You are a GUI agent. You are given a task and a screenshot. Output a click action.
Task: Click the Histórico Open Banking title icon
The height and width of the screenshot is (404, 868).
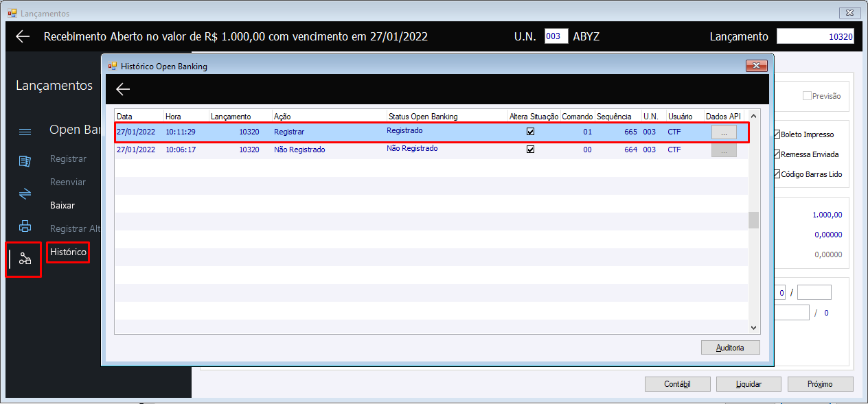112,66
